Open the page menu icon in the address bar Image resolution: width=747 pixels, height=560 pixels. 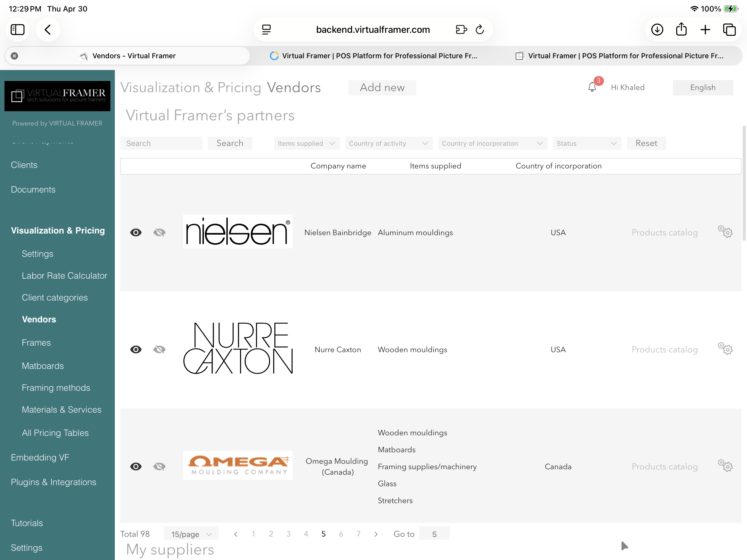click(266, 30)
